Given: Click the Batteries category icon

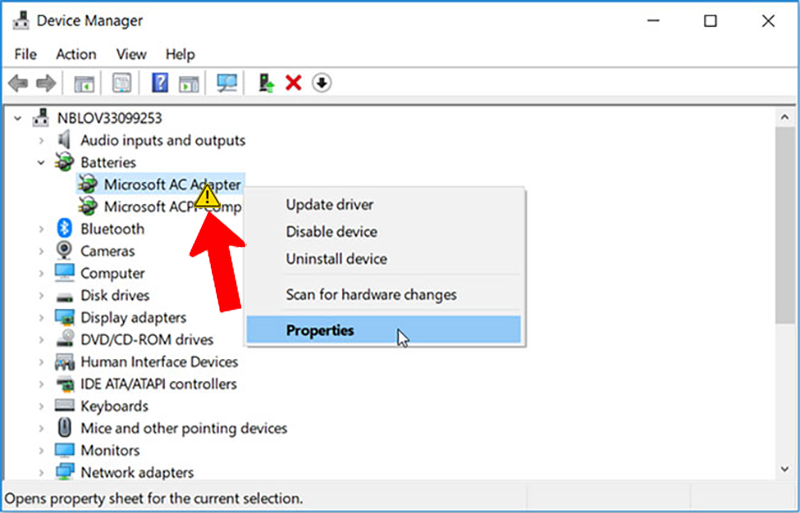Looking at the screenshot, I should pyautogui.click(x=64, y=162).
